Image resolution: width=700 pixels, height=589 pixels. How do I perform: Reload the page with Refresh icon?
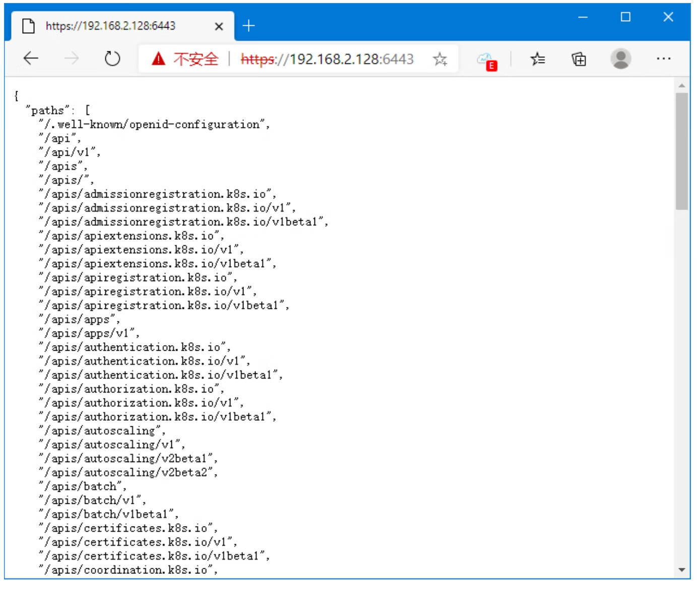112,59
